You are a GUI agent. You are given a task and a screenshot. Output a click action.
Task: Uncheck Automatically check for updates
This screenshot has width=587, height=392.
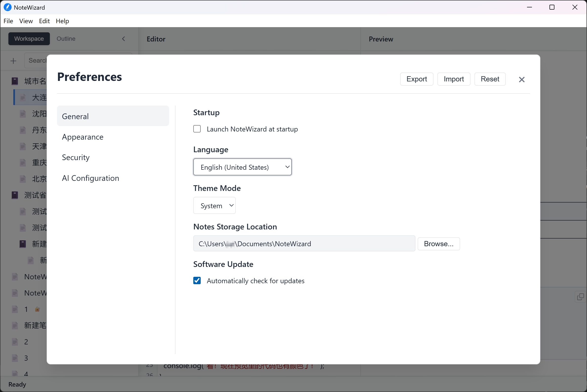pos(197,280)
